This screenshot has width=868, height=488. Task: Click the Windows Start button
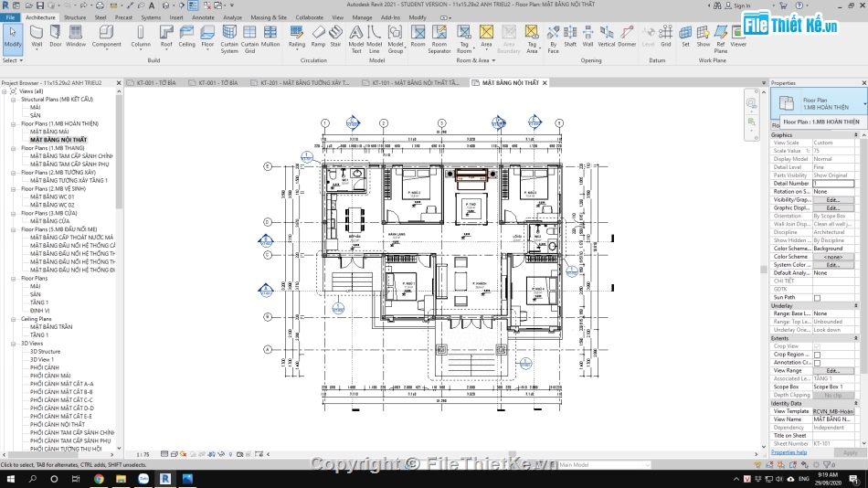[x=10, y=479]
